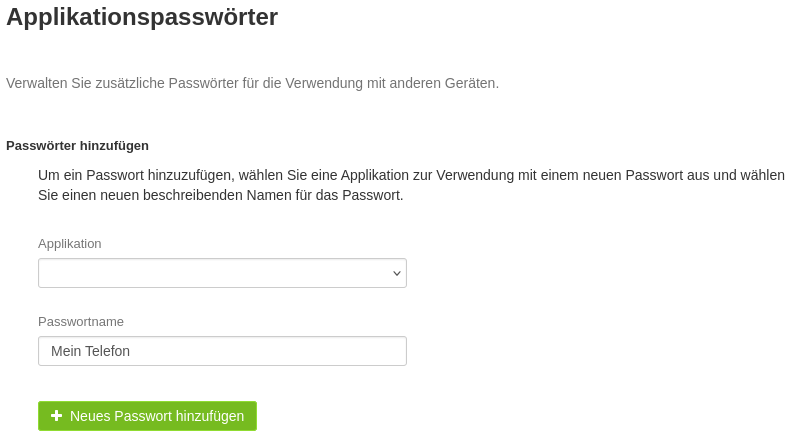This screenshot has height=432, width=791.
Task: Click the subtitle starting with Verwalten Sie zusätzliche
Action: pyautogui.click(x=252, y=83)
